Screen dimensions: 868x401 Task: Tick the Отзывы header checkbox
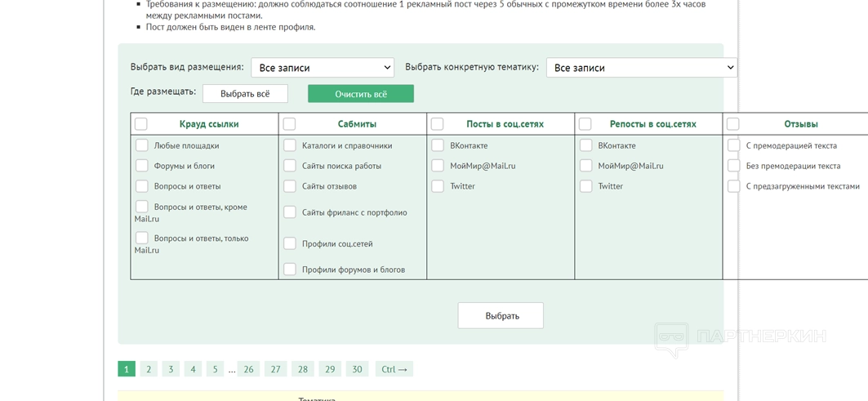(733, 124)
